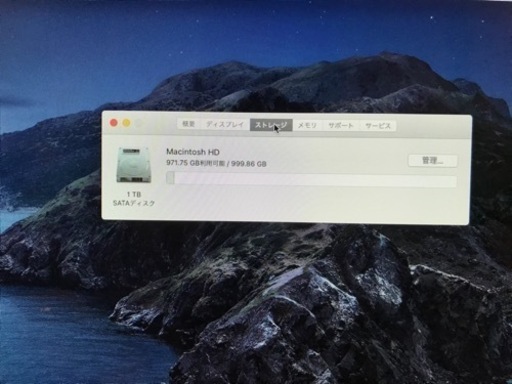
Task: Select the ストレージ tab
Action: (271, 125)
